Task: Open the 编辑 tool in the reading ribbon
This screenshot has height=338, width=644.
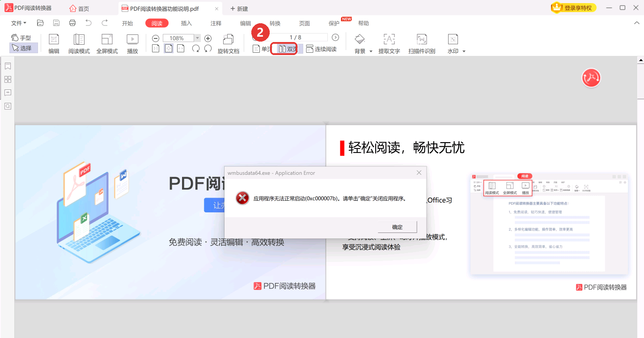Action: [x=54, y=44]
